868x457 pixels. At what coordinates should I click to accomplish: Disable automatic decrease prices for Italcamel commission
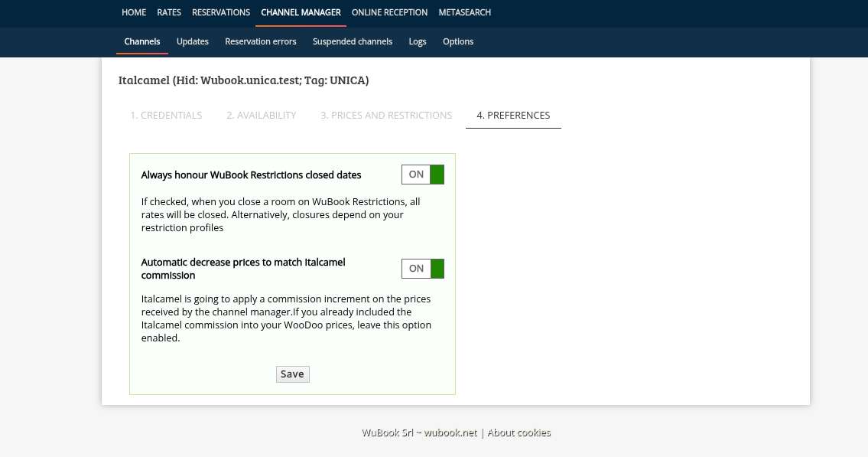(422, 269)
